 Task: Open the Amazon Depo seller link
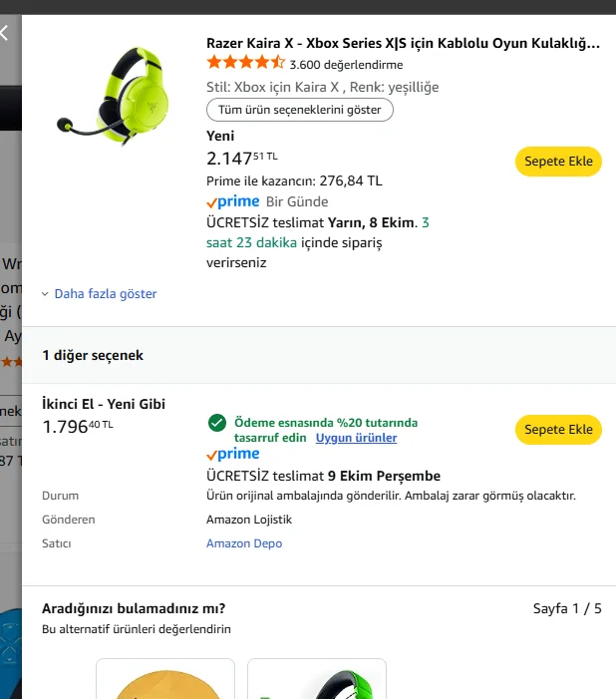tap(244, 543)
